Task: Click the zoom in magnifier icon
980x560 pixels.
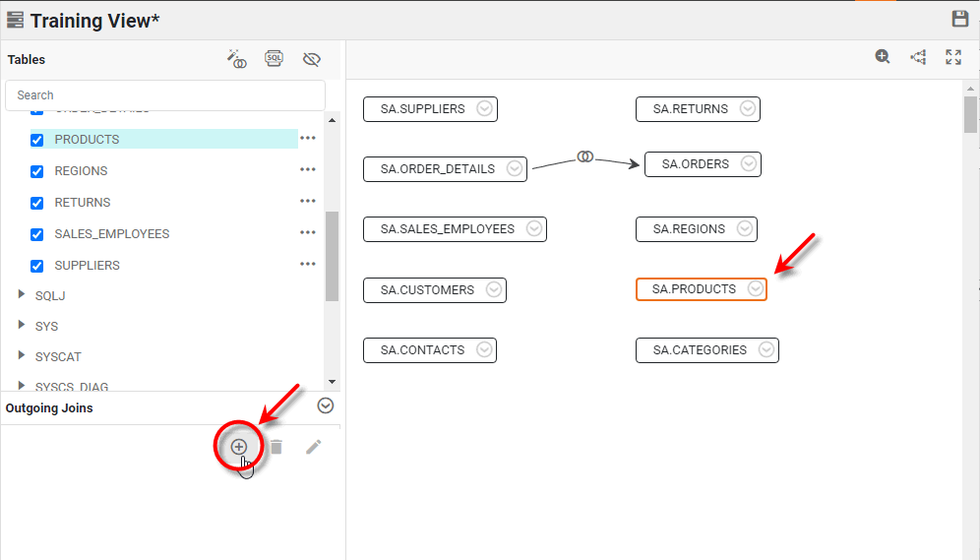Action: (x=883, y=57)
